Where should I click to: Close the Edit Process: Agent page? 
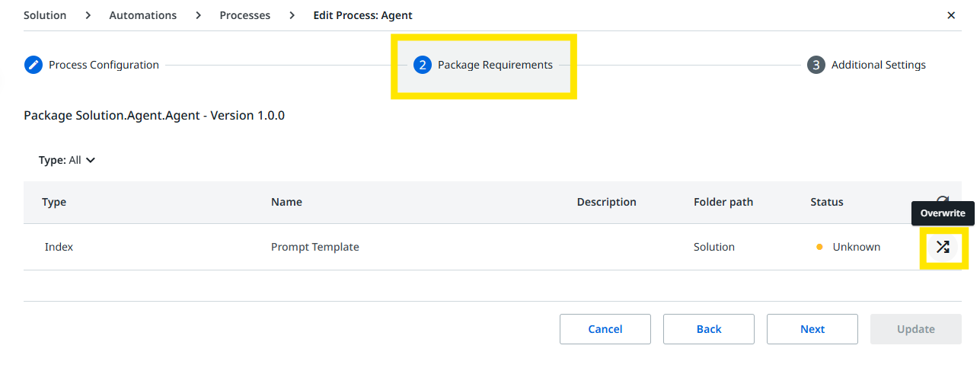pyautogui.click(x=951, y=15)
